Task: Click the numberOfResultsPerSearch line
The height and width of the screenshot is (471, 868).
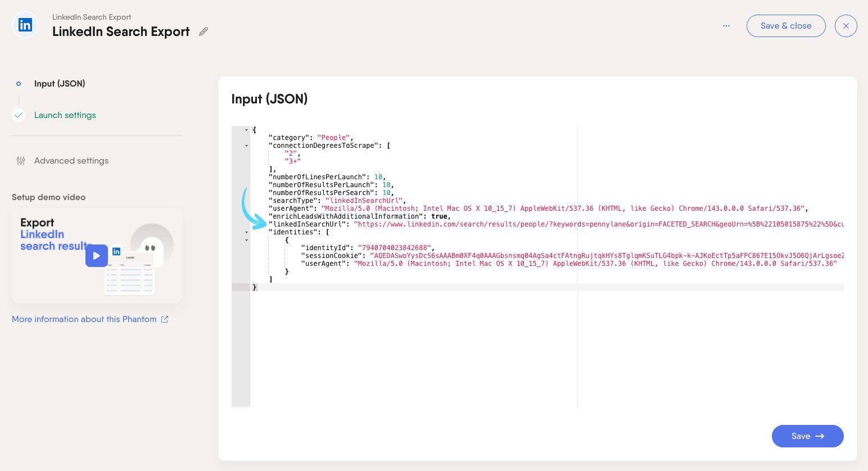Action: [331, 193]
